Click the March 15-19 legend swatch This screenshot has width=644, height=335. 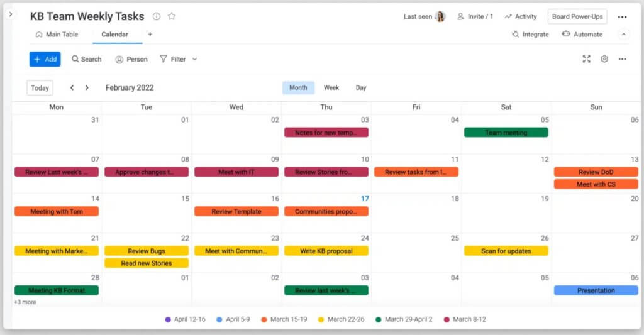point(264,319)
